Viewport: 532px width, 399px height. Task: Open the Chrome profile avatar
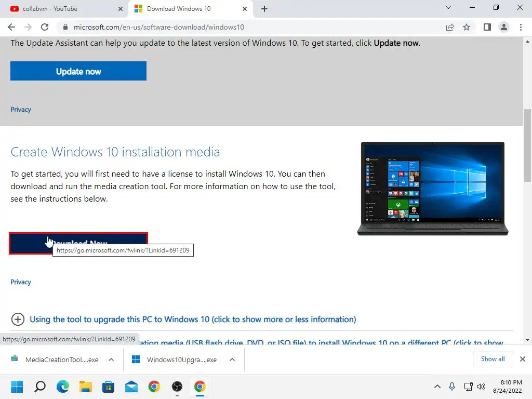(504, 27)
